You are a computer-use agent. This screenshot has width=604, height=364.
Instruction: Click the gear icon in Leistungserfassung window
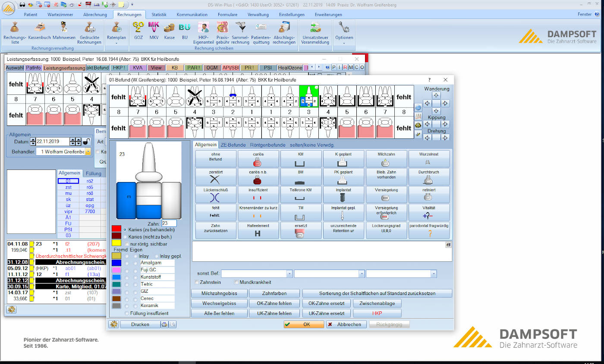tap(11, 309)
